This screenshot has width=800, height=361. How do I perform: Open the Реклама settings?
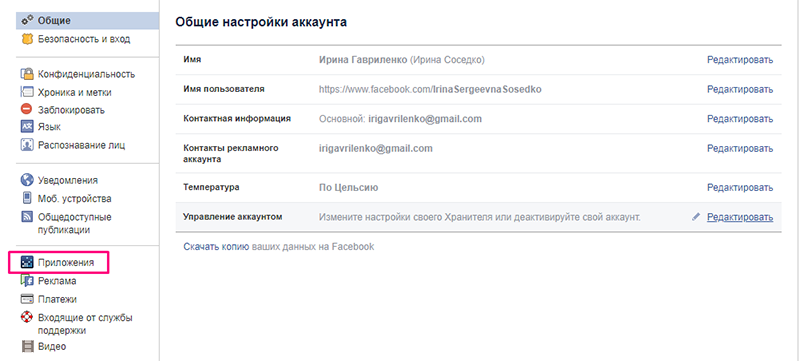coord(57,281)
